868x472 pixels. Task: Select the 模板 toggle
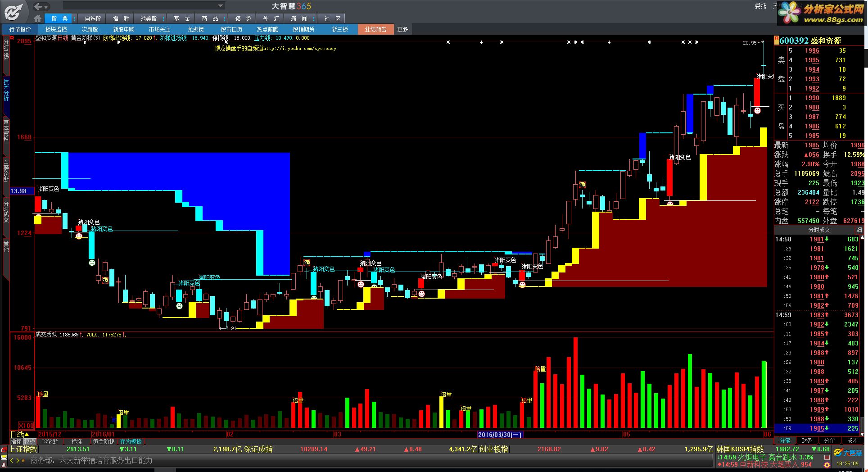(x=29, y=442)
